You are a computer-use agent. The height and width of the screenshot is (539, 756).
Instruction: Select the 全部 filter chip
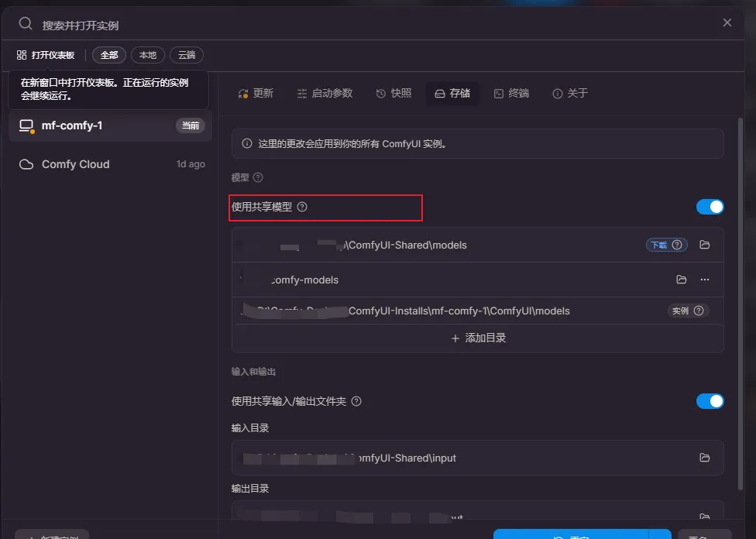[109, 55]
